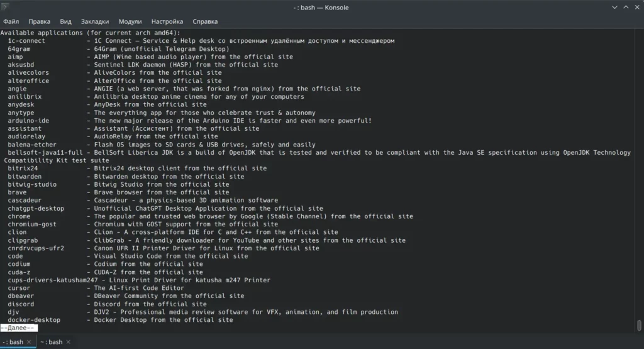Click the 'alivecolors' package name

point(28,73)
